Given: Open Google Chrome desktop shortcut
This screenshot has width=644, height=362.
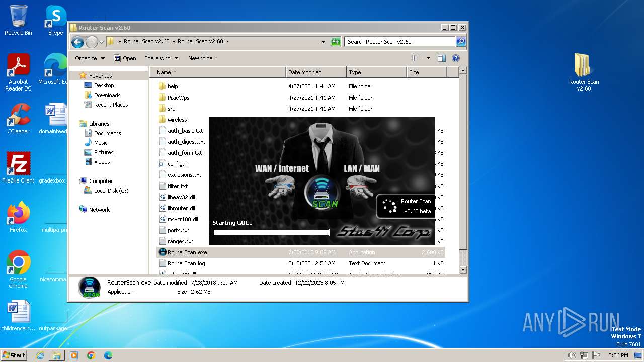Looking at the screenshot, I should pyautogui.click(x=18, y=269).
